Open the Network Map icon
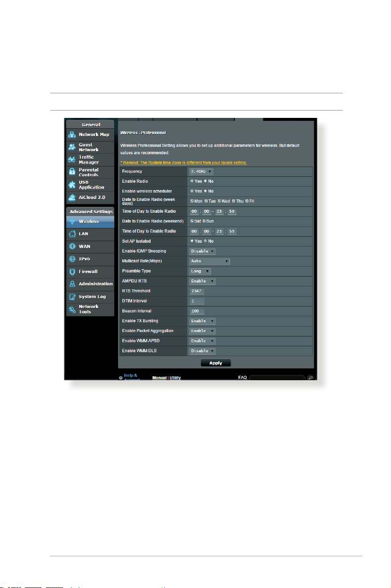Viewport: 391px width, 588px height. pos(72,135)
